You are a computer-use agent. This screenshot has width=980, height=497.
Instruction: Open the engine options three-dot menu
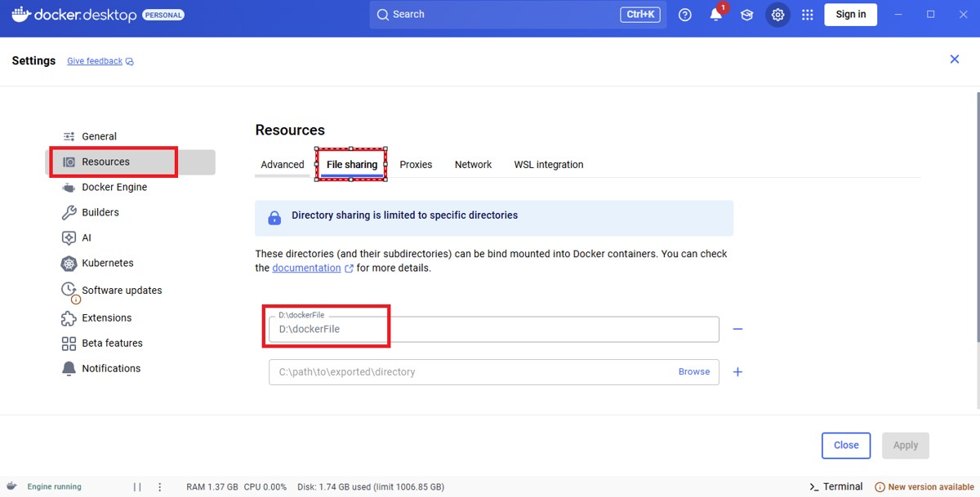click(159, 487)
